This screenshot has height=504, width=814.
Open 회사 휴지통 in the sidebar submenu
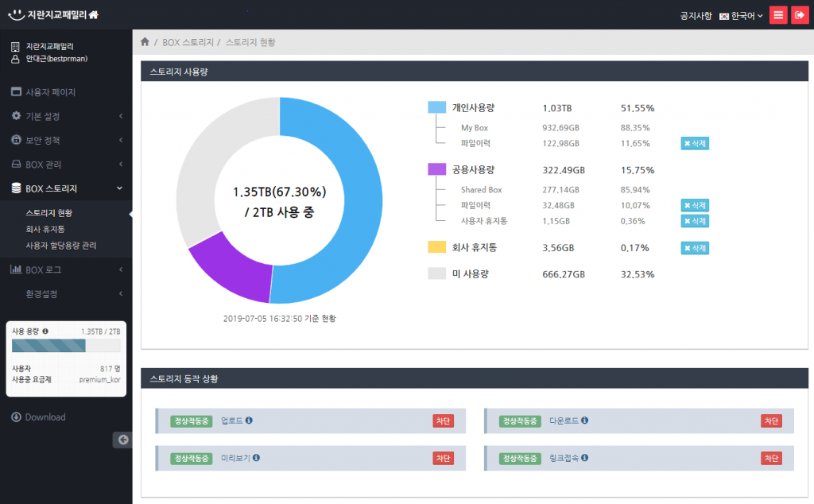point(45,229)
